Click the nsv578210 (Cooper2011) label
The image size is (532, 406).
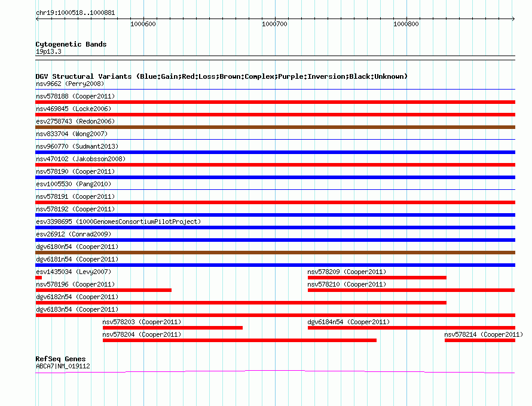(x=347, y=284)
